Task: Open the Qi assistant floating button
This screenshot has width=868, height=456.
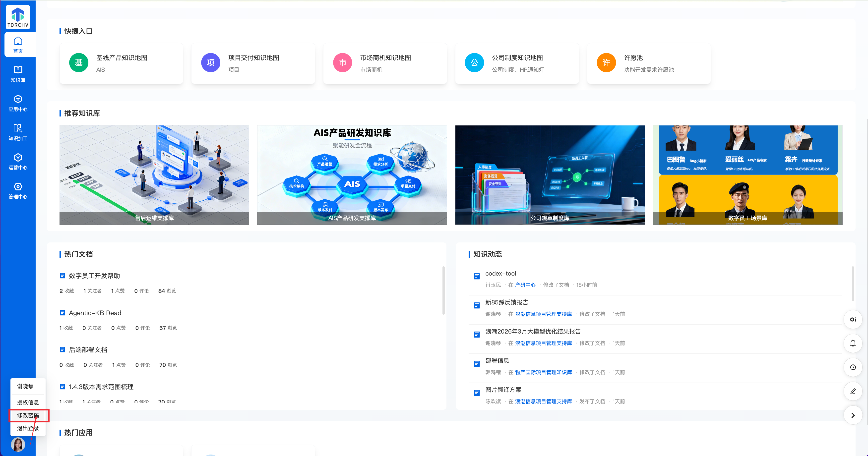Action: tap(853, 319)
